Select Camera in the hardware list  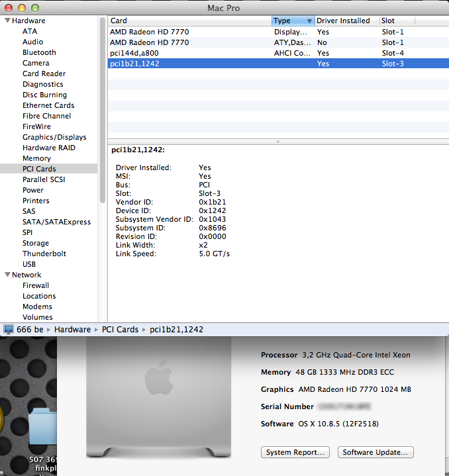click(36, 63)
